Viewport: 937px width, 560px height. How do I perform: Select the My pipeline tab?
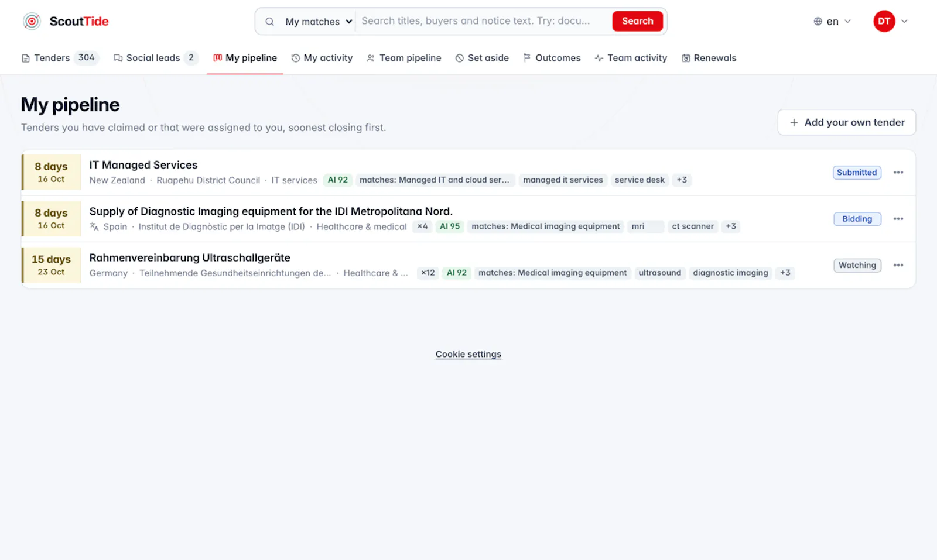coord(245,58)
